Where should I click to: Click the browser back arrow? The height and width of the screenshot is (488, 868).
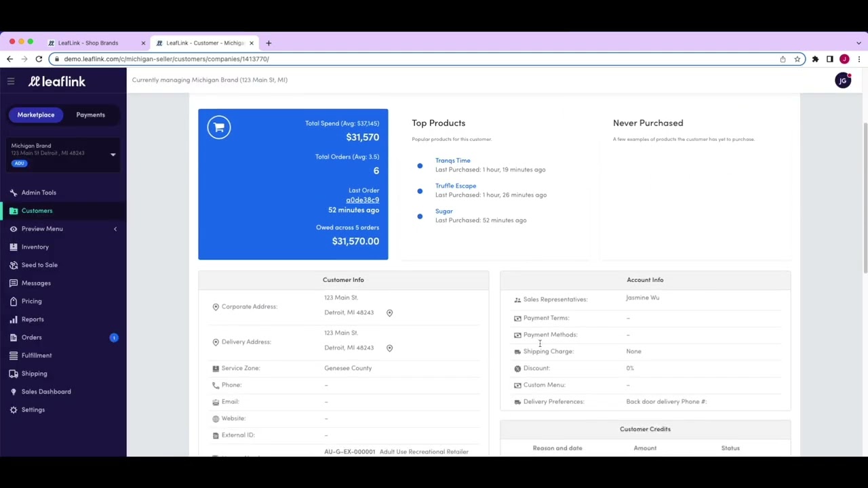pyautogui.click(x=9, y=59)
